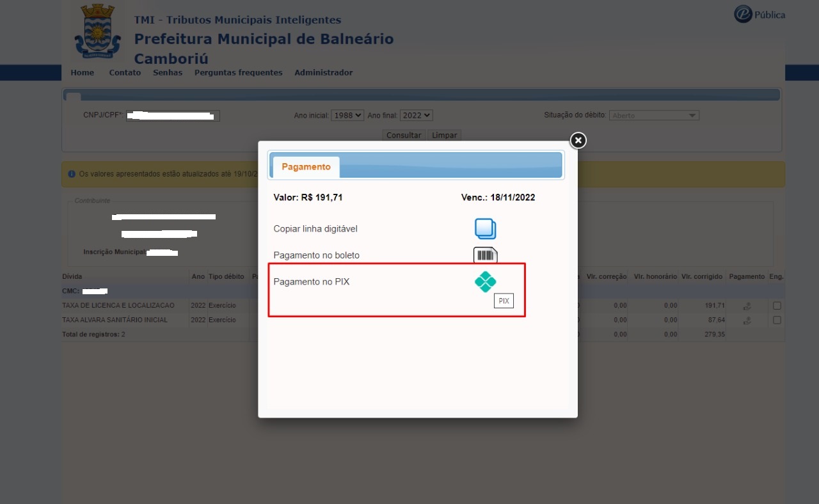This screenshot has width=819, height=504.
Task: Click the 191,71 corrected value cell
Action: 715,306
